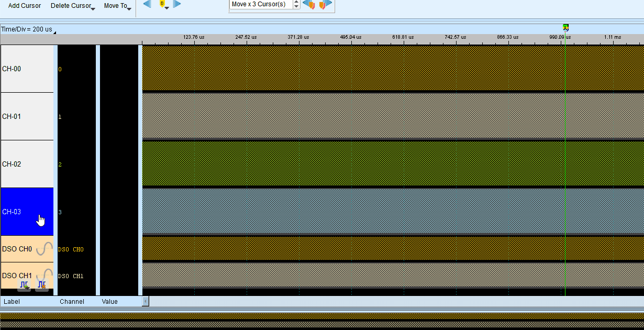Click cursor A marker on the time ruler
The width and height of the screenshot is (644, 330).
[565, 27]
